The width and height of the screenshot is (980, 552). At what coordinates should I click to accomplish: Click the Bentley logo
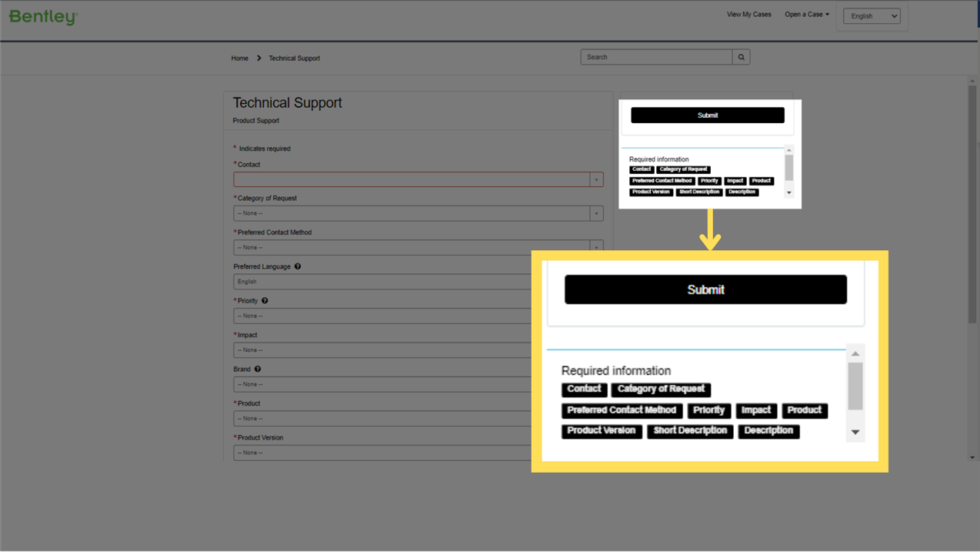point(43,16)
